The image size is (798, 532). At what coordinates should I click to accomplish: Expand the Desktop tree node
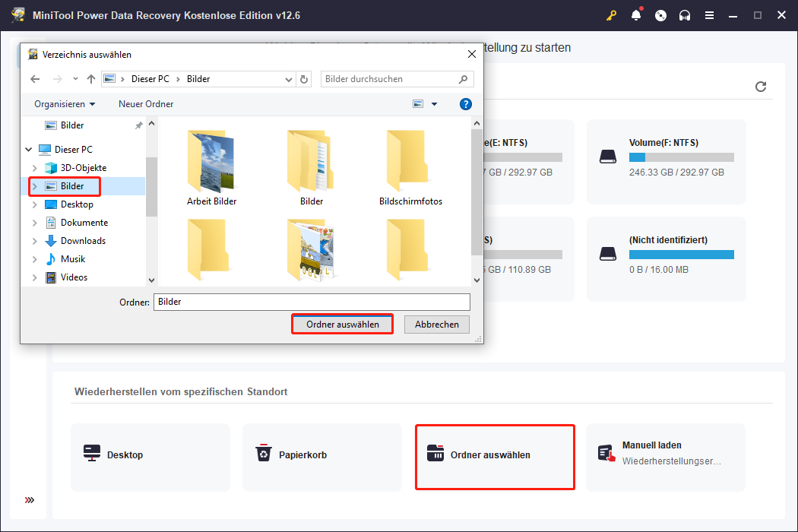point(35,204)
